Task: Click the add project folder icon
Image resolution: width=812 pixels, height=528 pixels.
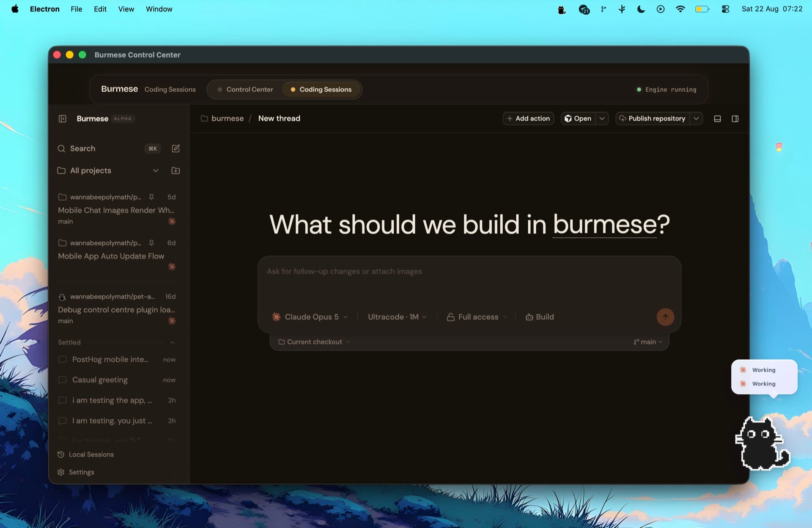Action: pyautogui.click(x=176, y=170)
